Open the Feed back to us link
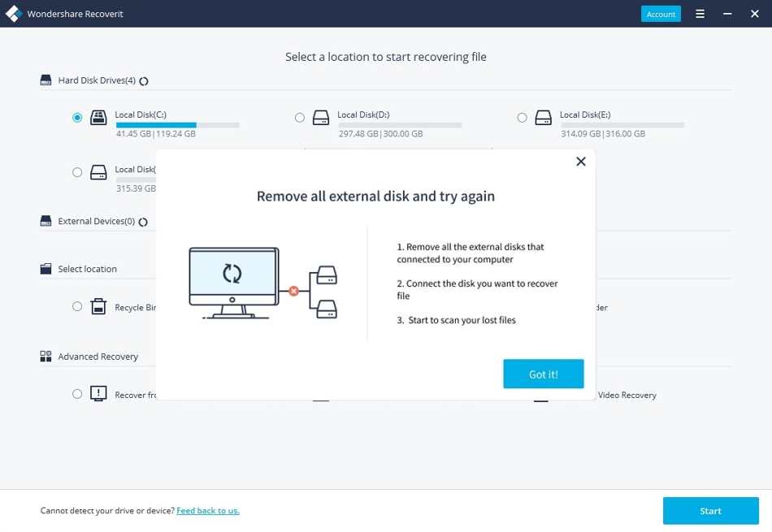 click(x=208, y=511)
